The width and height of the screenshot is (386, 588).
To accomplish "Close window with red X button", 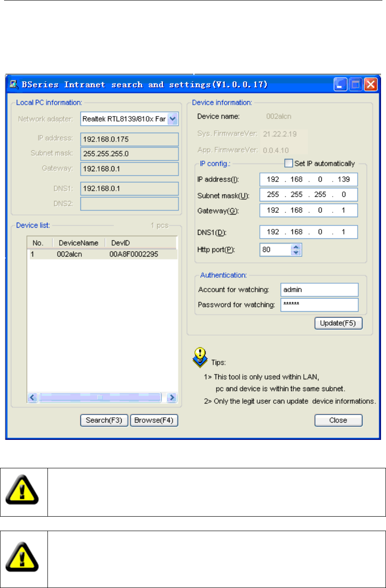I will (371, 84).
